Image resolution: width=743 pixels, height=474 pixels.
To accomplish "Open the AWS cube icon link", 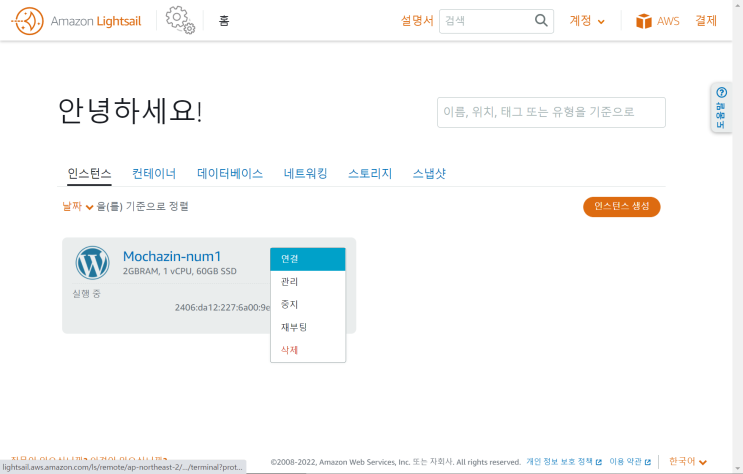I will tap(643, 21).
